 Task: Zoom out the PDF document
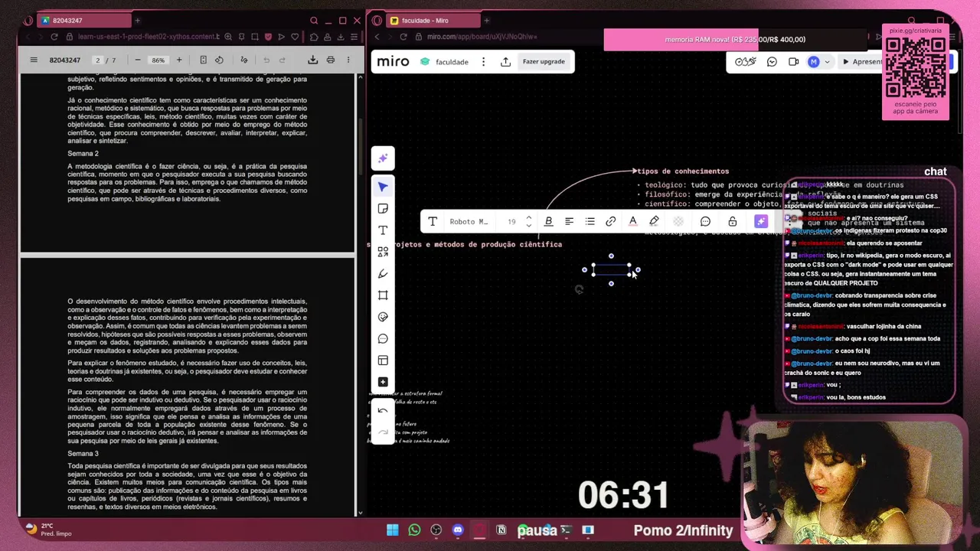point(138,60)
